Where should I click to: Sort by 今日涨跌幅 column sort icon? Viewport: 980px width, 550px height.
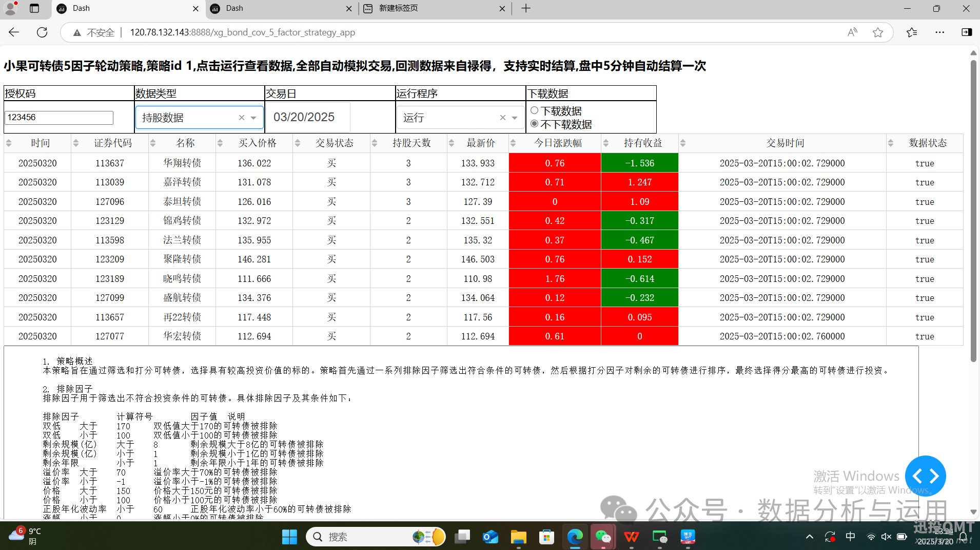[x=513, y=143]
